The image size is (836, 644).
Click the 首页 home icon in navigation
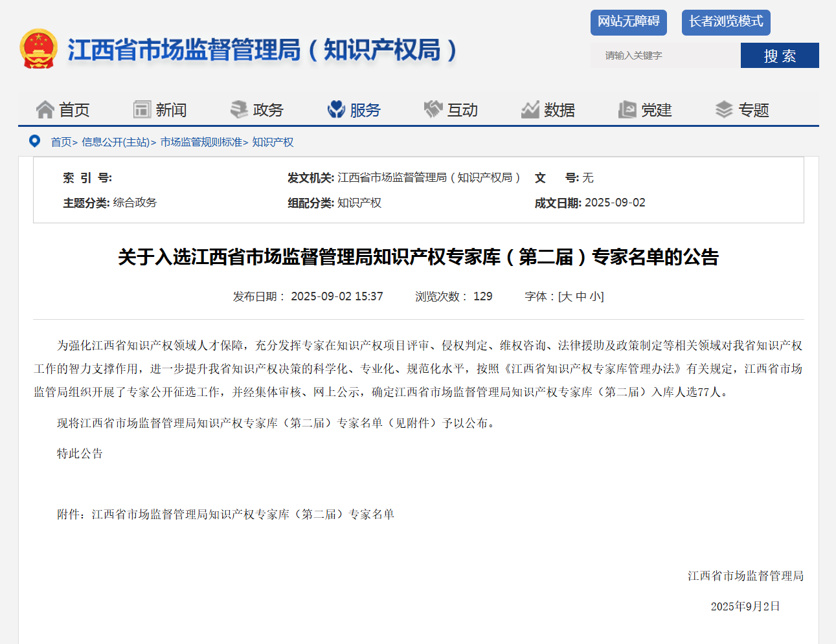(x=43, y=109)
